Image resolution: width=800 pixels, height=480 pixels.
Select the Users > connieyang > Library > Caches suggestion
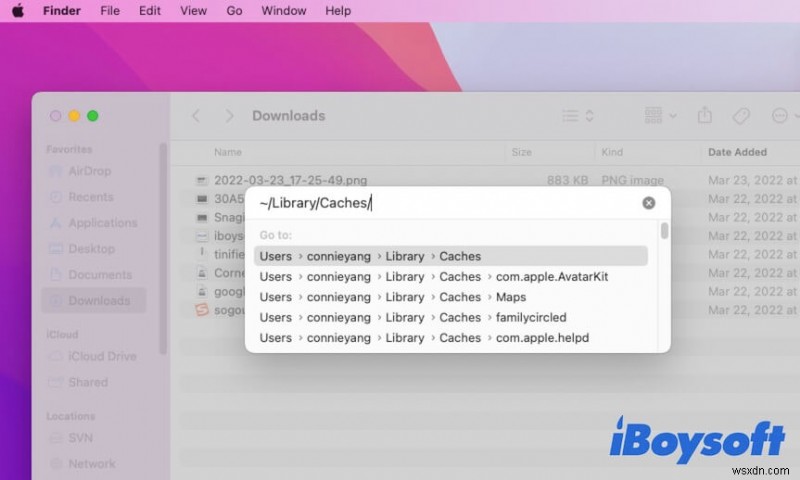(x=451, y=256)
